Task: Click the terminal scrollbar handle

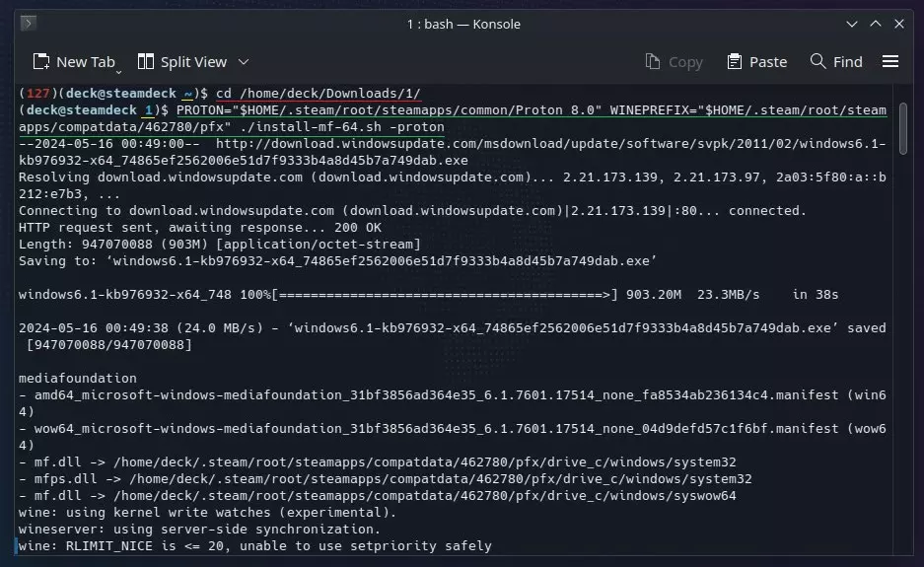Action: [x=903, y=129]
